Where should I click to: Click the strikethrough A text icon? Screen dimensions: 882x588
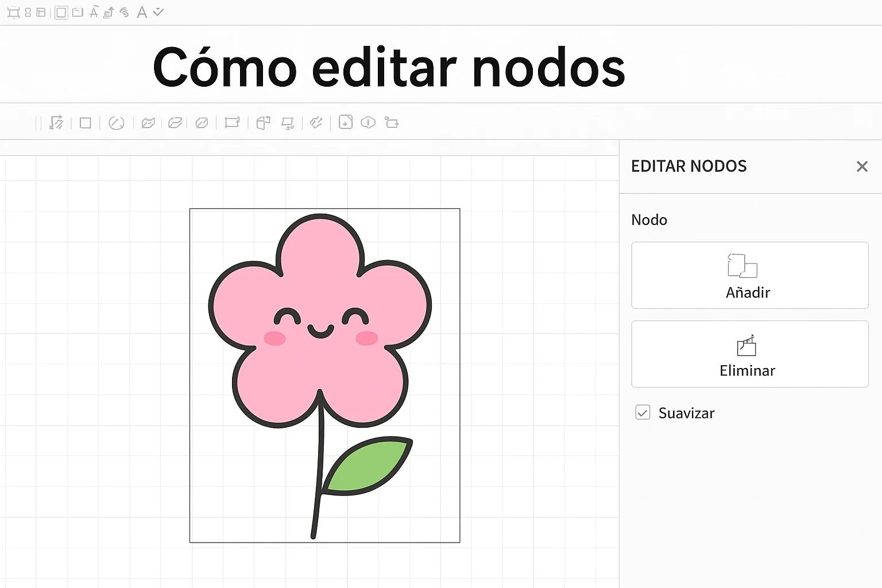click(x=94, y=12)
